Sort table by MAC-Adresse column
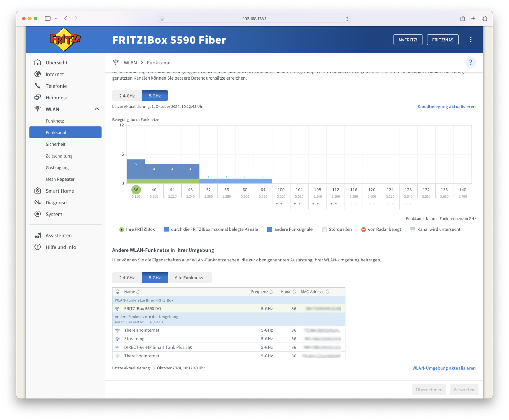 (315, 292)
